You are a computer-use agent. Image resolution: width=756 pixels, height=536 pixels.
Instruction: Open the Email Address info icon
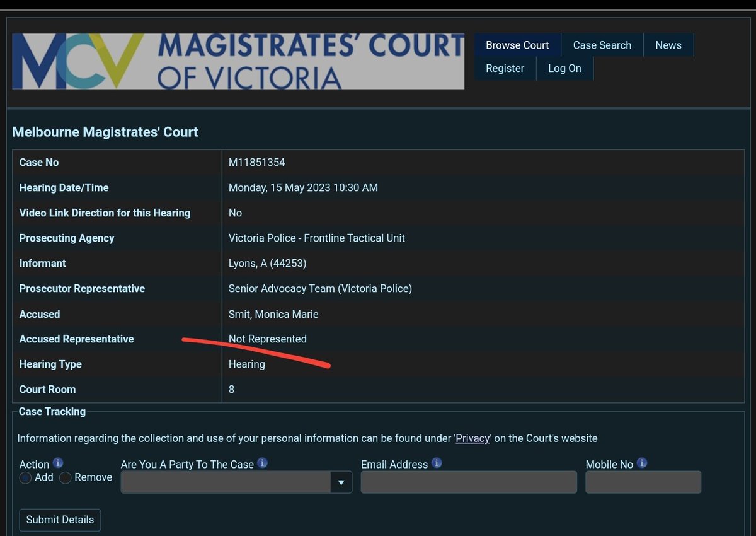point(437,463)
